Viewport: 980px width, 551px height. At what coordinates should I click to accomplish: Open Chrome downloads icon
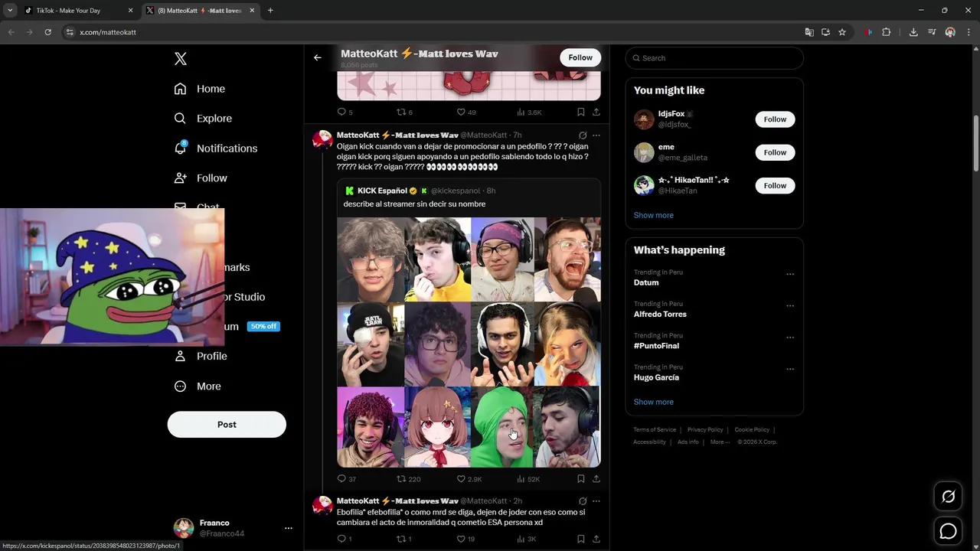tap(913, 32)
